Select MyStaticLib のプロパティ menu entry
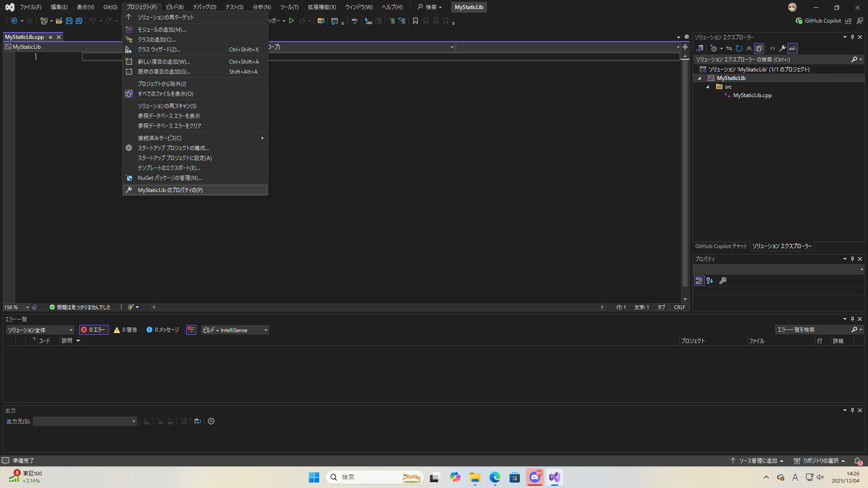868x488 pixels. point(170,190)
